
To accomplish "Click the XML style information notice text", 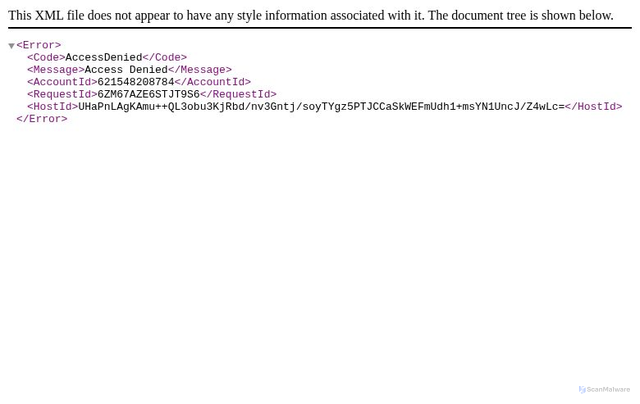I will pyautogui.click(x=311, y=16).
